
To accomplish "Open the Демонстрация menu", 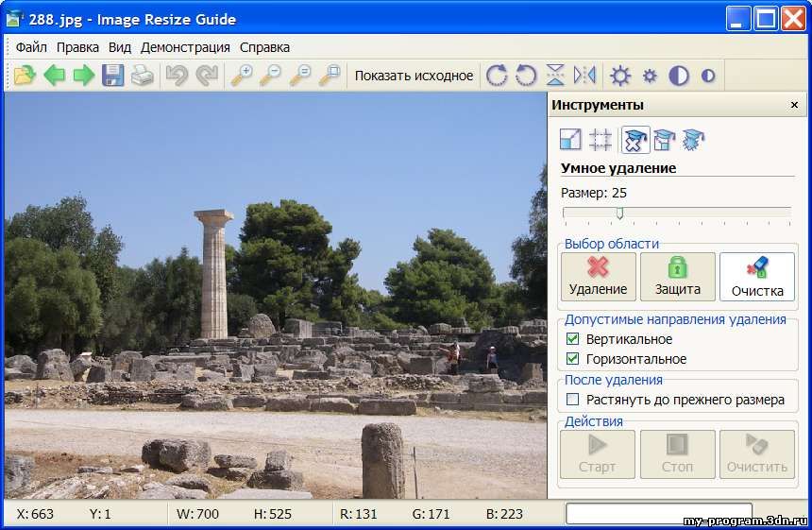I will click(x=185, y=47).
